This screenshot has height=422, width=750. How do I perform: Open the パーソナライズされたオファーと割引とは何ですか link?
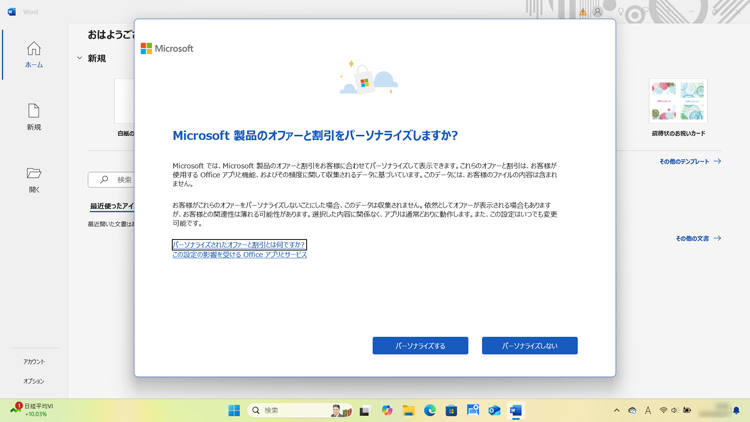[x=239, y=245]
